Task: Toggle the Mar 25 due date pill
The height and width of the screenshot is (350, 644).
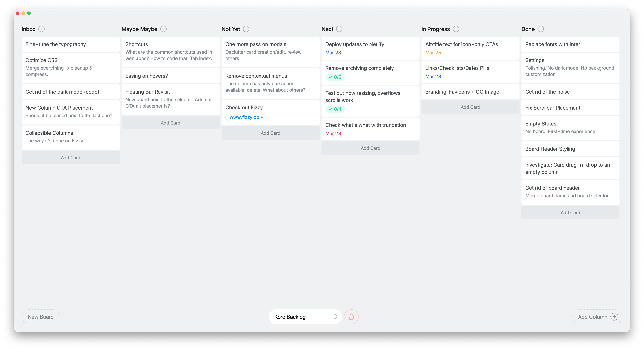Action: pos(433,52)
